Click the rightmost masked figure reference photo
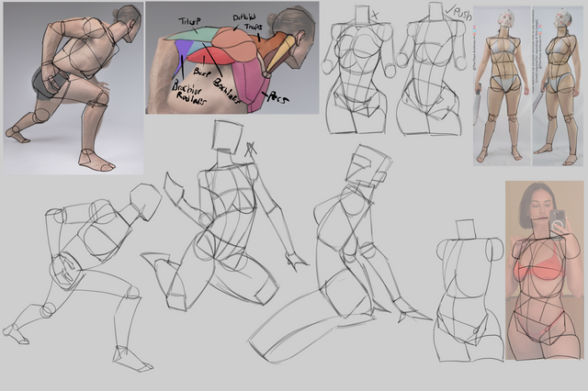The width and height of the screenshot is (588, 391). click(558, 85)
